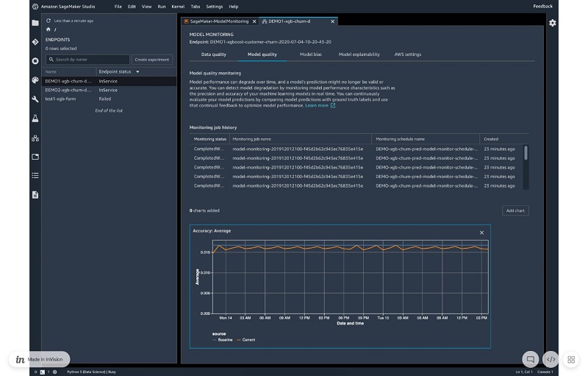Click the refresh icon above Endpoints
The height and width of the screenshot is (376, 588).
(x=49, y=21)
